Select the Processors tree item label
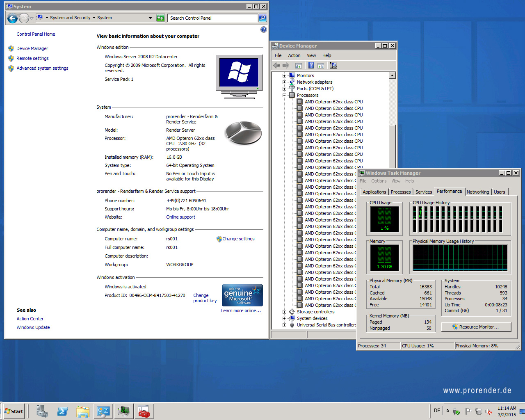This screenshot has height=420, width=525. (307, 95)
